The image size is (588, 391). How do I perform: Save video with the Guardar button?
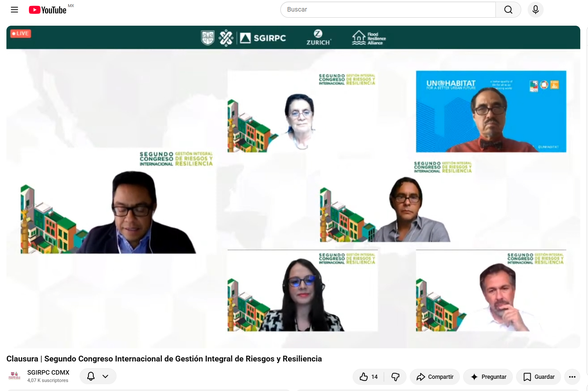point(539,377)
